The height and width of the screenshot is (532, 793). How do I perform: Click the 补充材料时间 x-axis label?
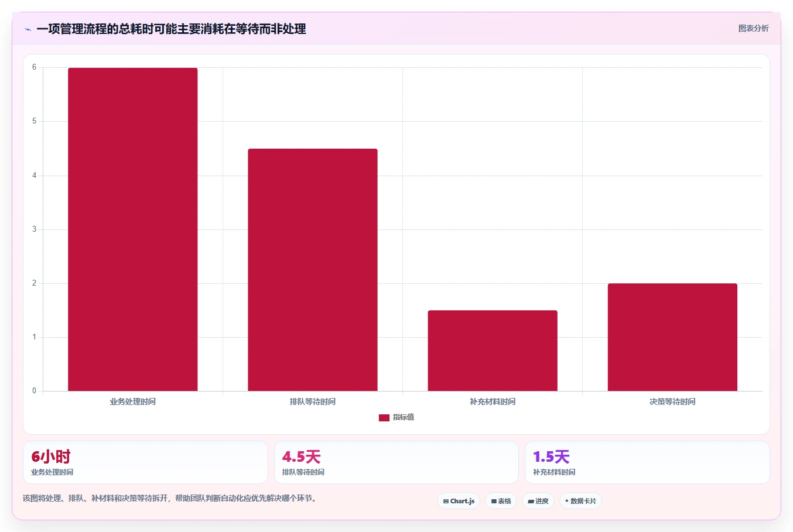[x=493, y=401]
